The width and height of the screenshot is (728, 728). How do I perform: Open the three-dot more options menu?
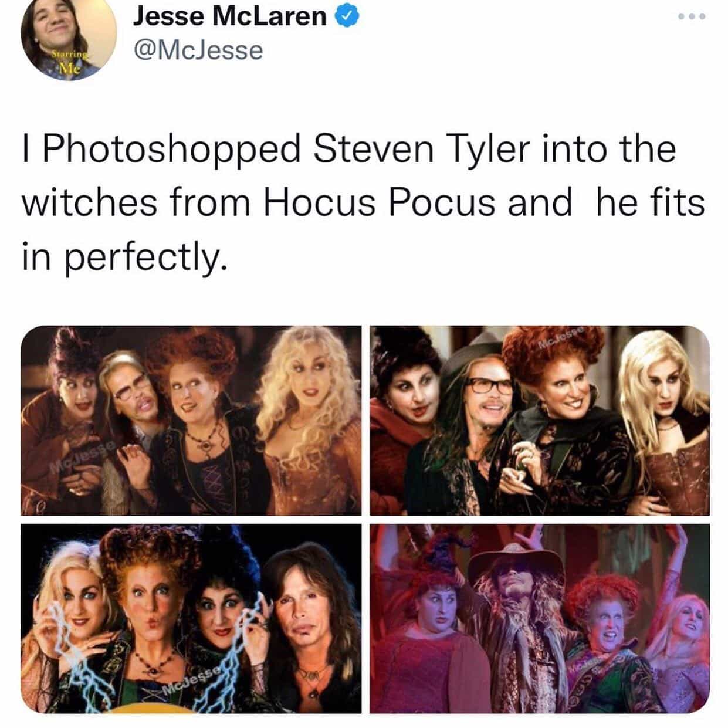pyautogui.click(x=692, y=16)
